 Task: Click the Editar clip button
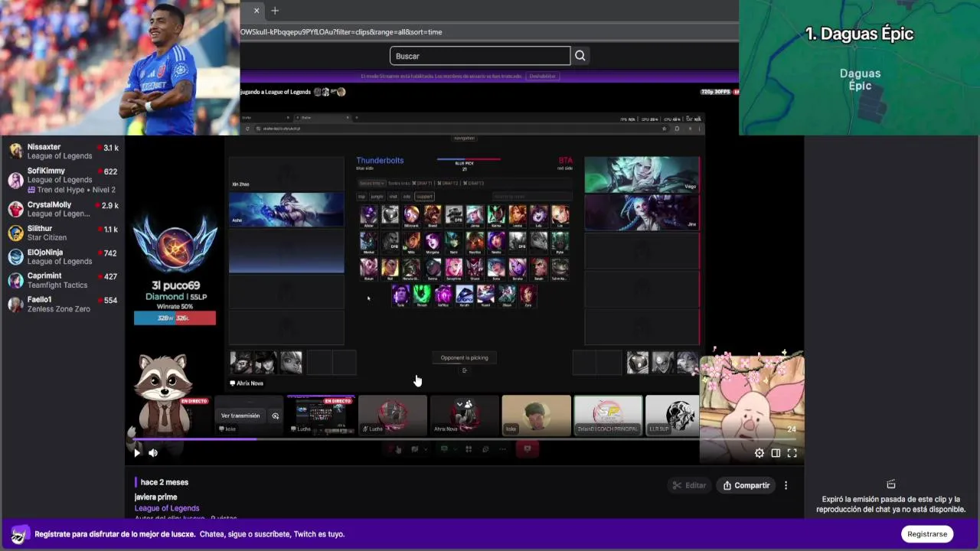coord(689,485)
